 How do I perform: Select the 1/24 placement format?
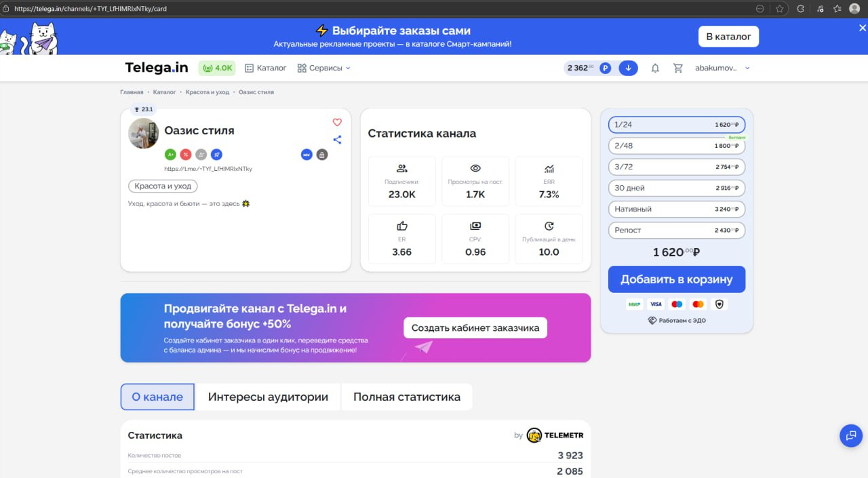click(677, 125)
